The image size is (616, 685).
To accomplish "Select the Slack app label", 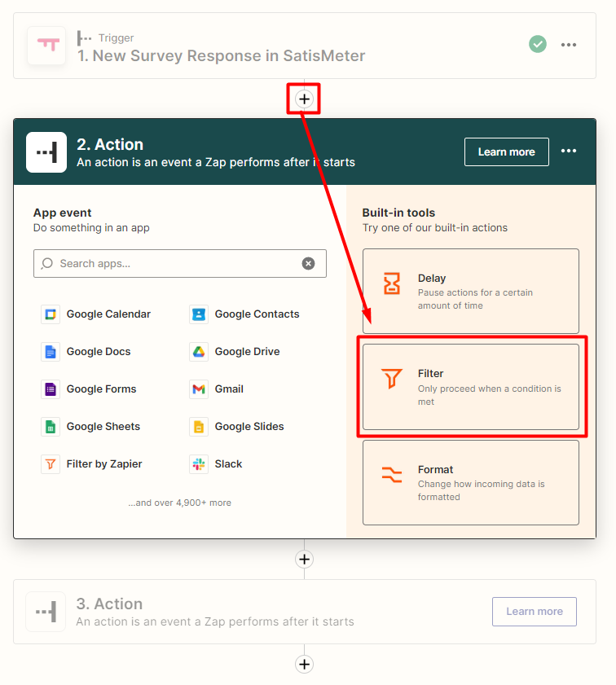I will coord(228,464).
